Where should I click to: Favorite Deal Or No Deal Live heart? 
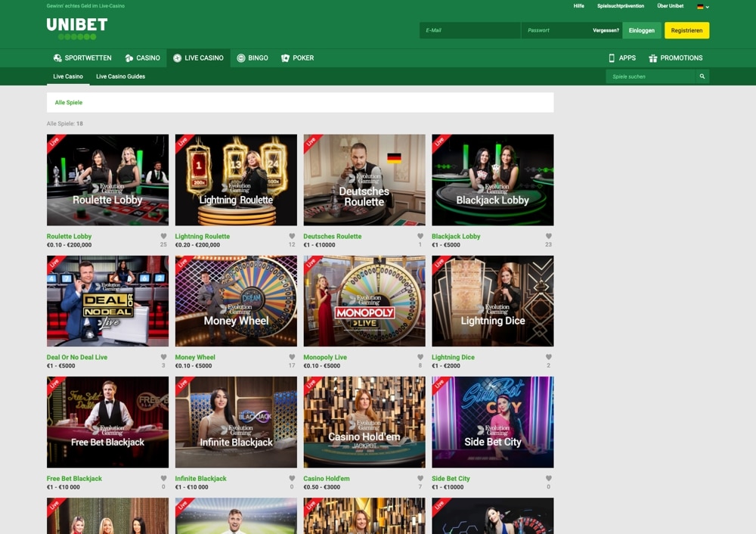click(163, 357)
